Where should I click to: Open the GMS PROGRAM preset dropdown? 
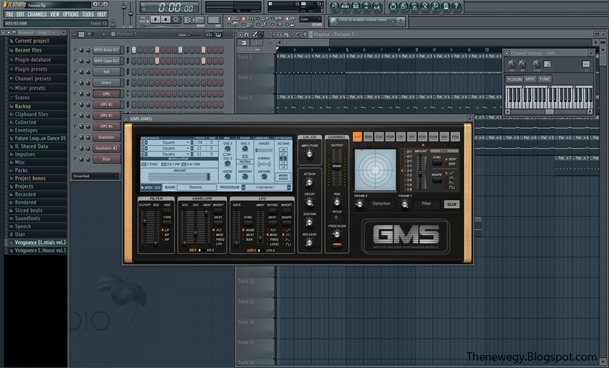click(x=267, y=187)
